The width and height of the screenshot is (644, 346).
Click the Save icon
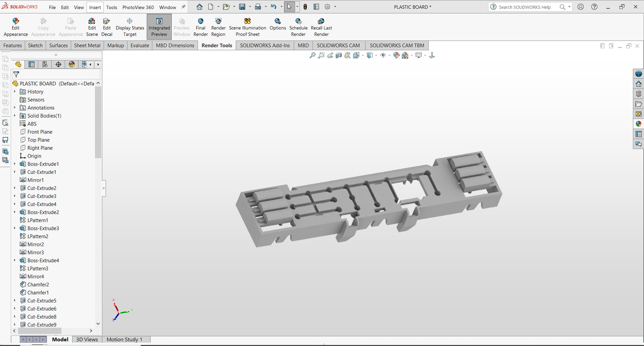tap(242, 7)
